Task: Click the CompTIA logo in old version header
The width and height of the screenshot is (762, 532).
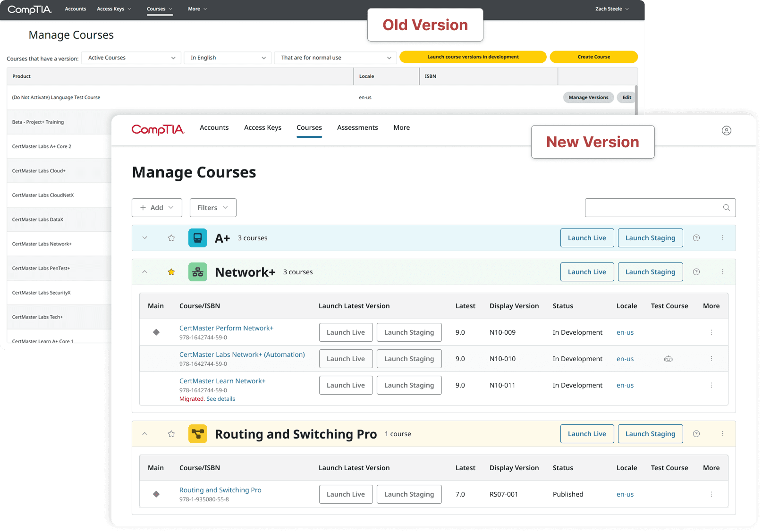Action: (29, 9)
